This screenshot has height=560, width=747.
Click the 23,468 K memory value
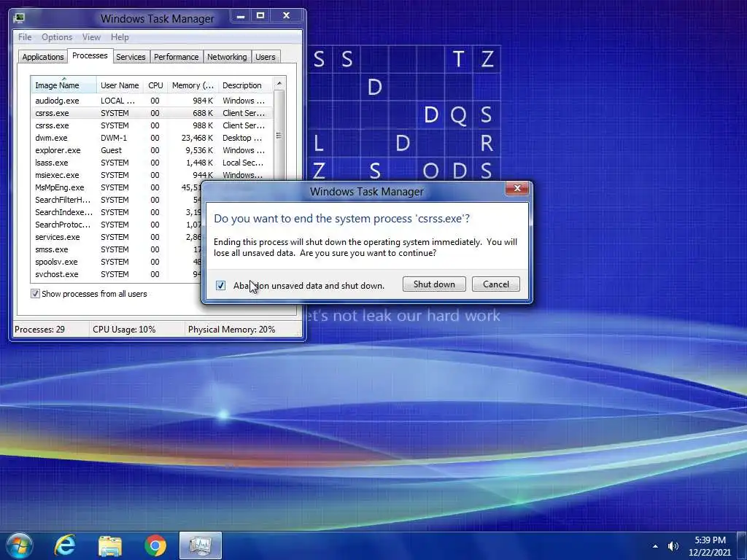click(x=197, y=138)
